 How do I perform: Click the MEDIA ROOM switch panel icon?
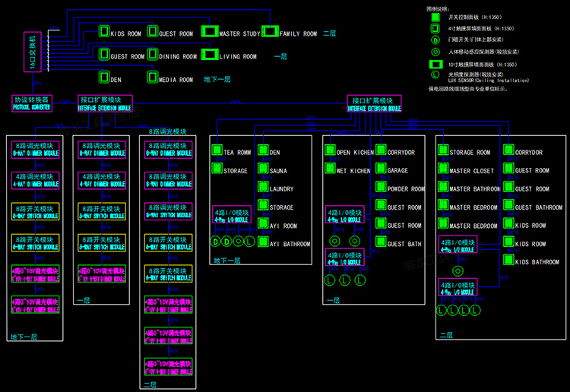pyautogui.click(x=152, y=78)
